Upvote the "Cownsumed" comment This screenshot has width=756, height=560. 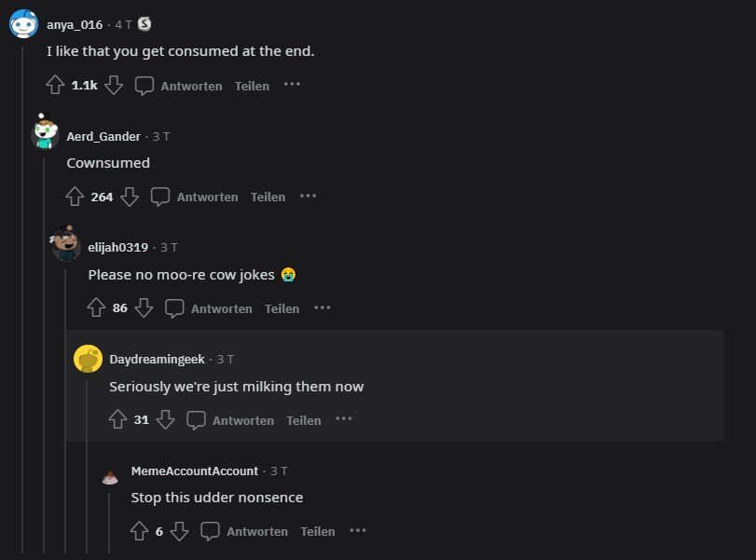(x=76, y=197)
